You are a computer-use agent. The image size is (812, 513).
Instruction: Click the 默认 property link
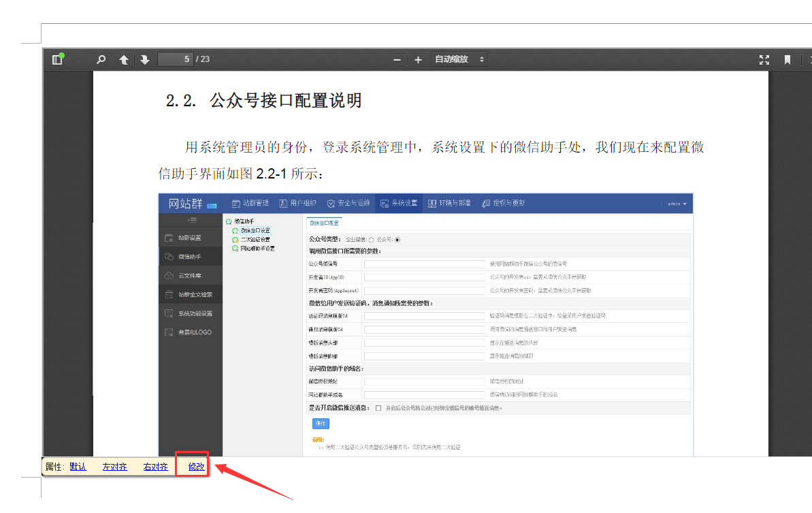(78, 467)
